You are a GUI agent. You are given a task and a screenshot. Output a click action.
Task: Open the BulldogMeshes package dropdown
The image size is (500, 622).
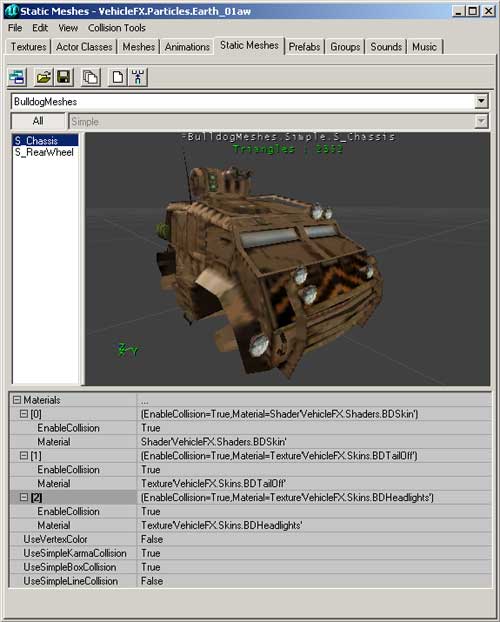click(481, 102)
